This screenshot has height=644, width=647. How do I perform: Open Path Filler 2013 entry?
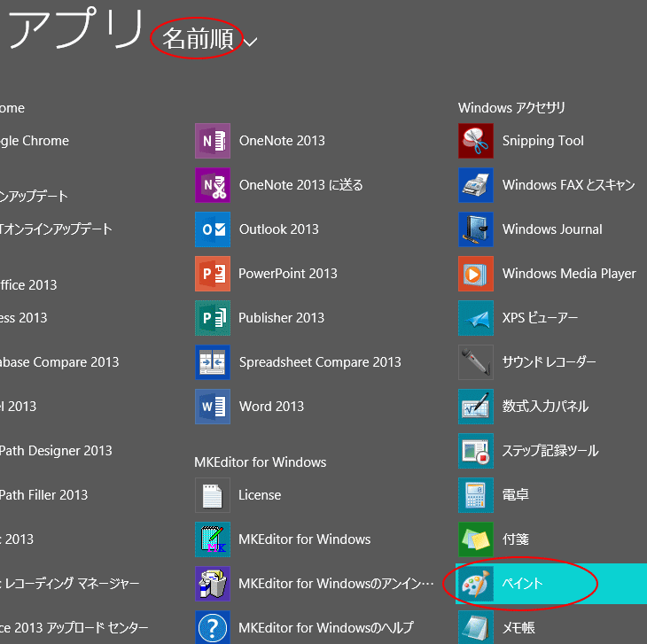click(x=44, y=495)
